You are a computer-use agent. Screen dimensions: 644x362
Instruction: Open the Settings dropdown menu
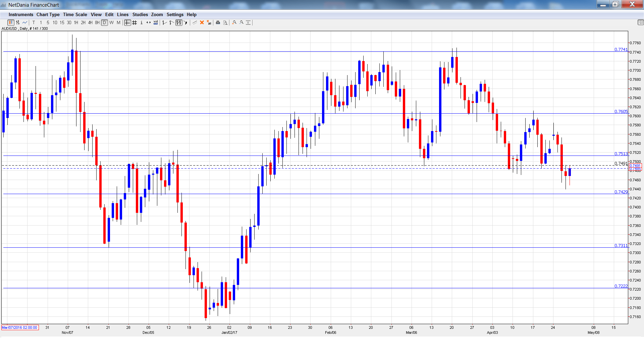click(x=175, y=14)
